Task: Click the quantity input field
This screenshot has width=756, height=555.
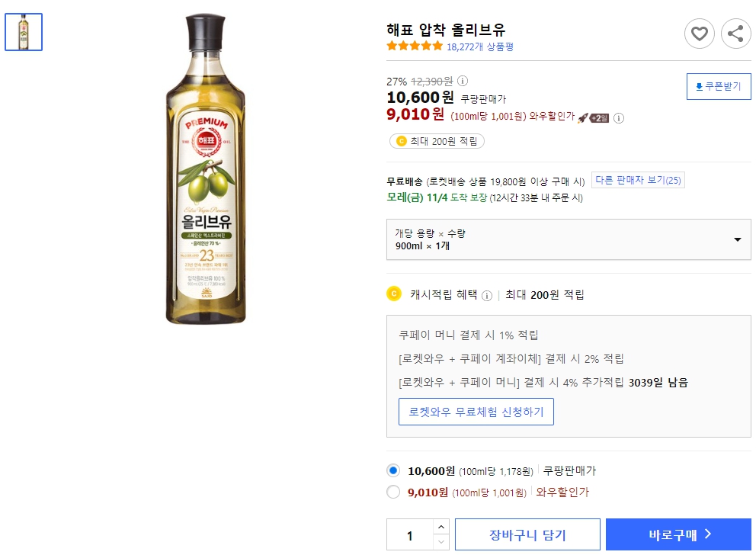Action: [409, 534]
